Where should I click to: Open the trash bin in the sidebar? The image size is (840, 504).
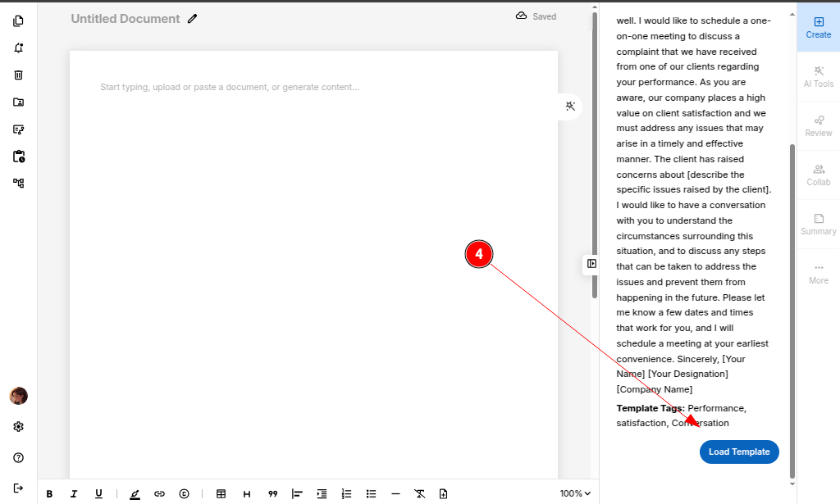(19, 75)
